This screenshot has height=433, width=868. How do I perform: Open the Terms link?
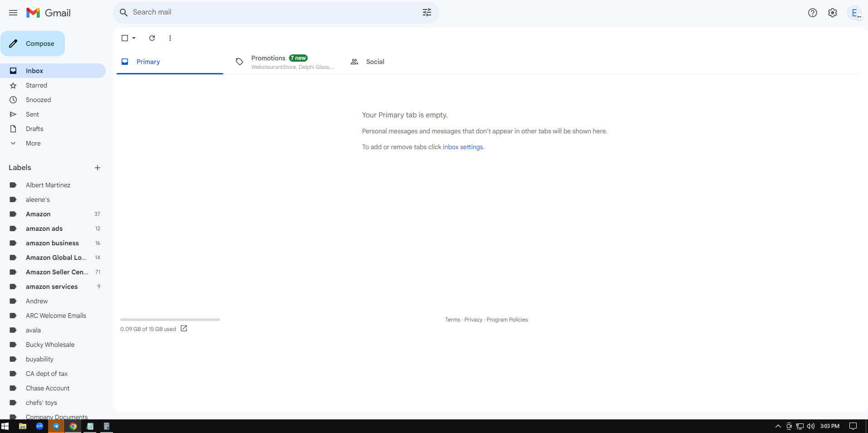[x=452, y=320]
